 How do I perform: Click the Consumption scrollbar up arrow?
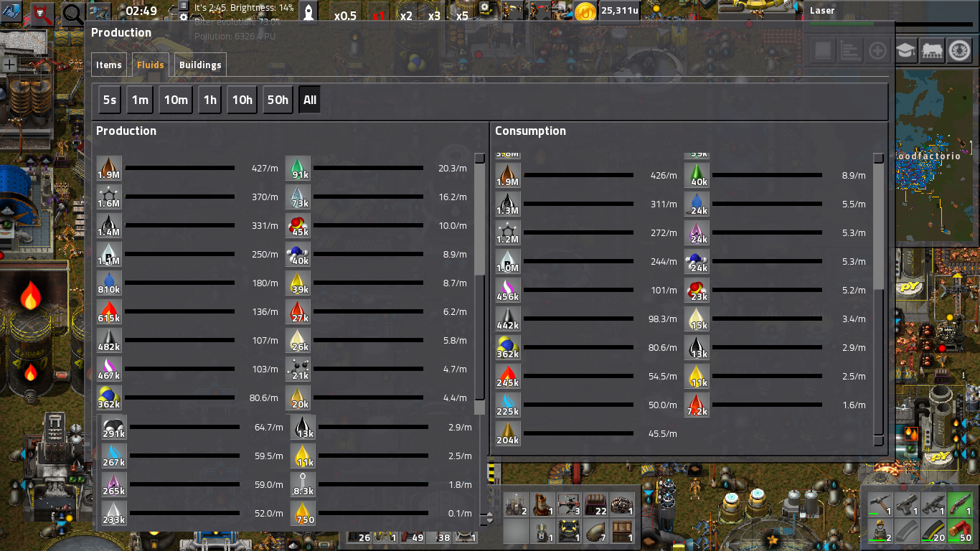point(879,158)
